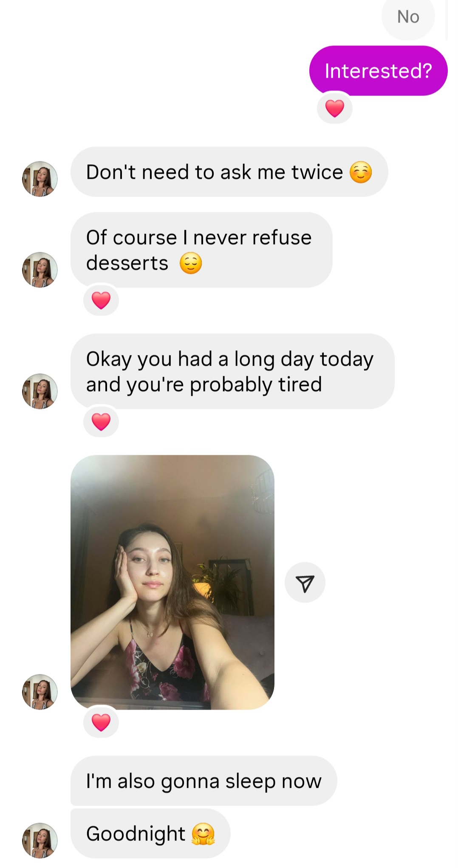
Task: Tap heart reaction under 'never refuse desserts' message
Action: pyautogui.click(x=101, y=300)
